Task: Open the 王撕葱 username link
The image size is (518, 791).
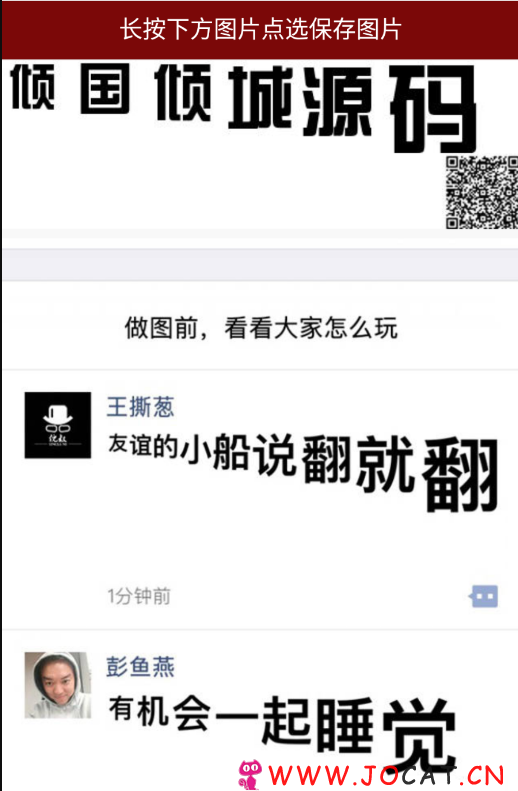Action: [140, 407]
